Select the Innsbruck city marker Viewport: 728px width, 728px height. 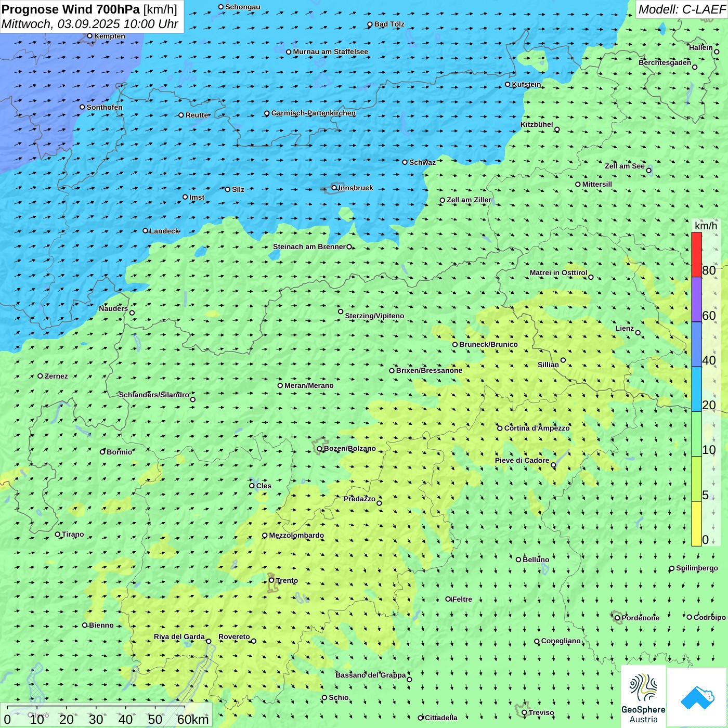tap(334, 188)
